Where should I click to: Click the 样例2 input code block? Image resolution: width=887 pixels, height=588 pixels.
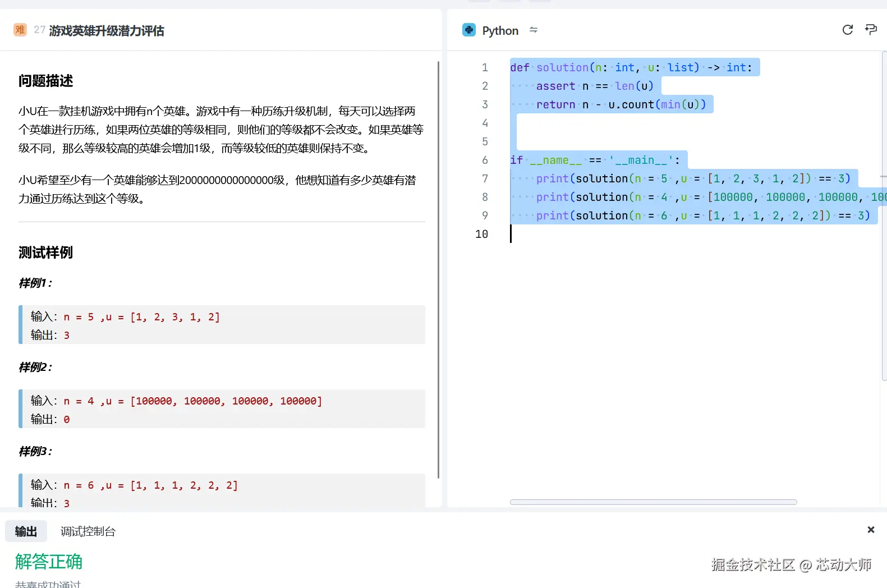click(222, 409)
